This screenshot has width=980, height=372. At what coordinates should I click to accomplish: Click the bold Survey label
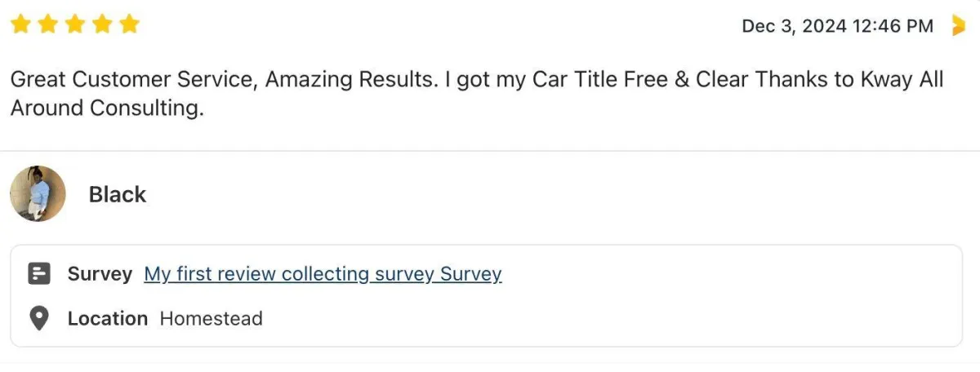[100, 274]
